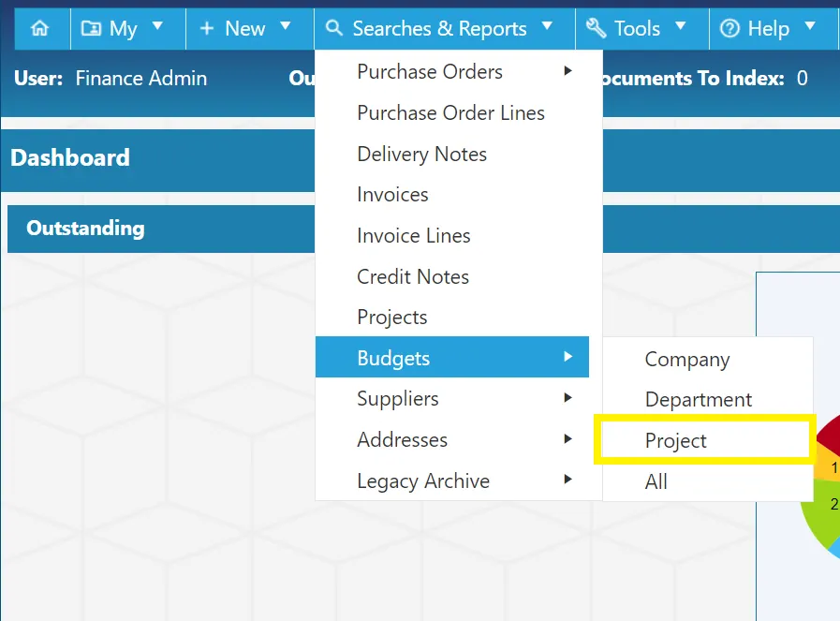Expand the My dropdown arrow

(x=157, y=25)
